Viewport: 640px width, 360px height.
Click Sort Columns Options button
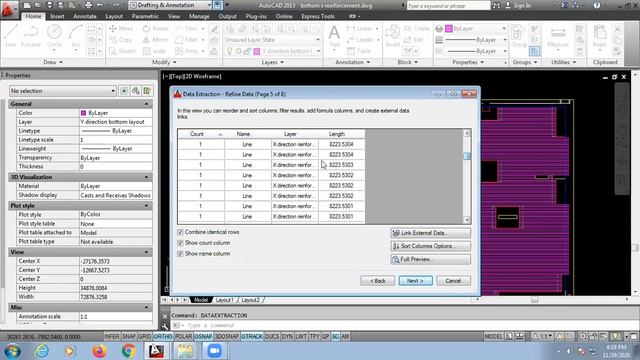[x=430, y=246]
